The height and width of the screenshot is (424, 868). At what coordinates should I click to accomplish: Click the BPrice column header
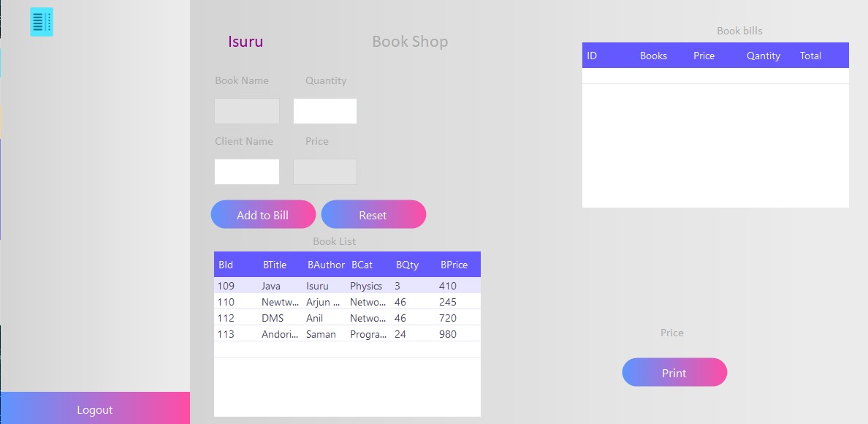coord(454,265)
